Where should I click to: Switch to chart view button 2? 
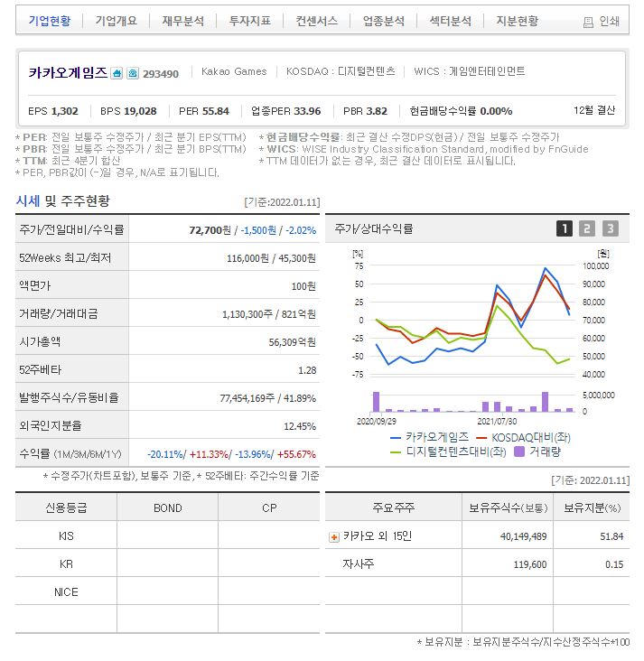587,228
